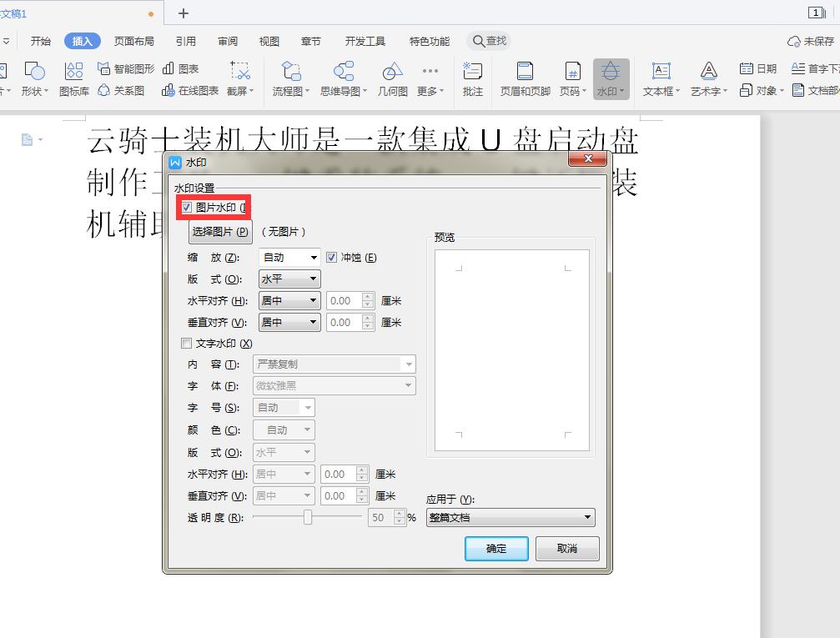Insert page number (页码)
The width and height of the screenshot is (840, 638).
coord(573,78)
